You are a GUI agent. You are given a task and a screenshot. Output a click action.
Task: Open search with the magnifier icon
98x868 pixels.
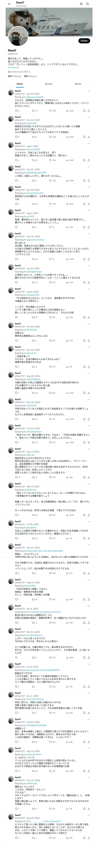[88, 4]
